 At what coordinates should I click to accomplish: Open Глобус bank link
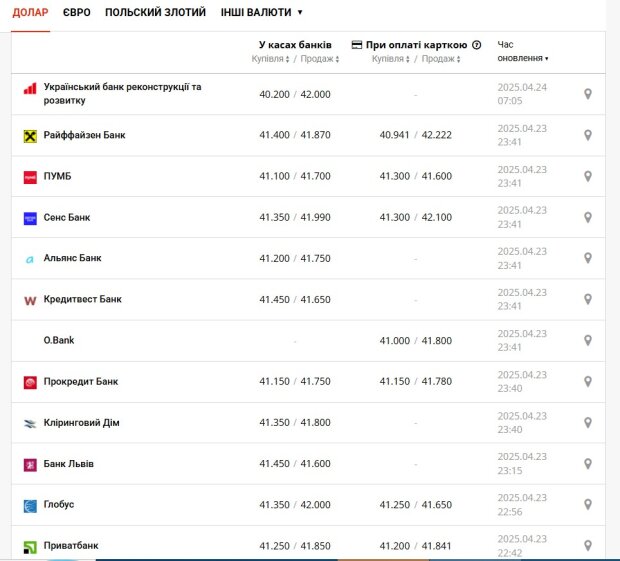click(x=59, y=504)
